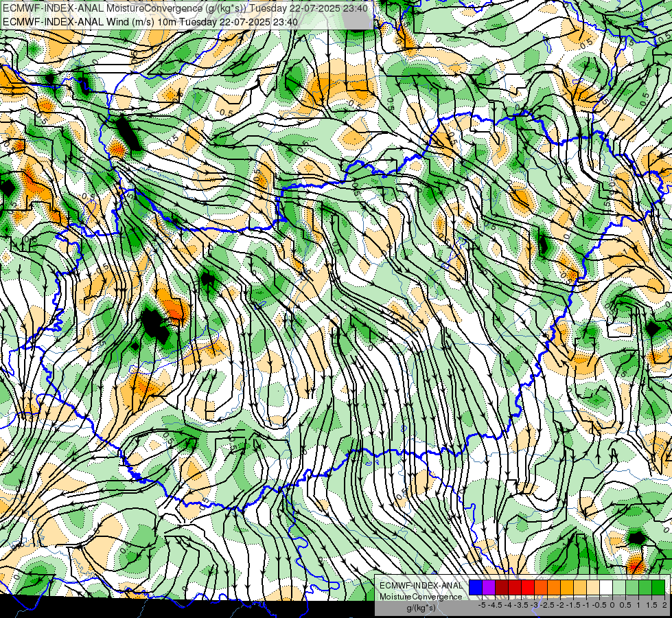672x618 pixels.
Task: Click the blue legend color swatch
Action: [476, 588]
